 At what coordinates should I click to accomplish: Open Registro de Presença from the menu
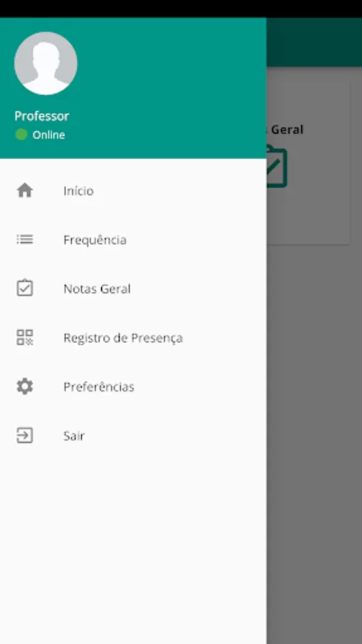[133, 338]
